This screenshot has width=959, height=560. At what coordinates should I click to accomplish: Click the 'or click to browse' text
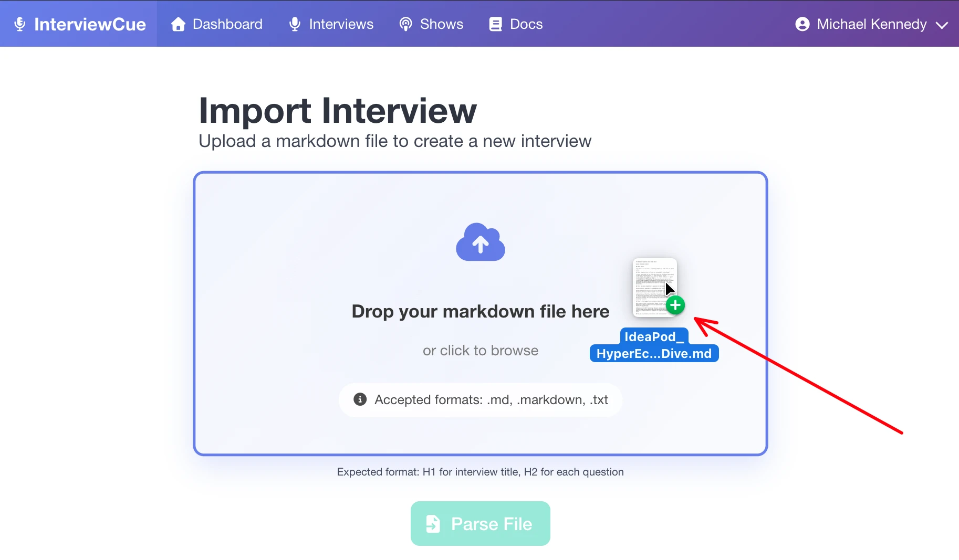(x=480, y=351)
